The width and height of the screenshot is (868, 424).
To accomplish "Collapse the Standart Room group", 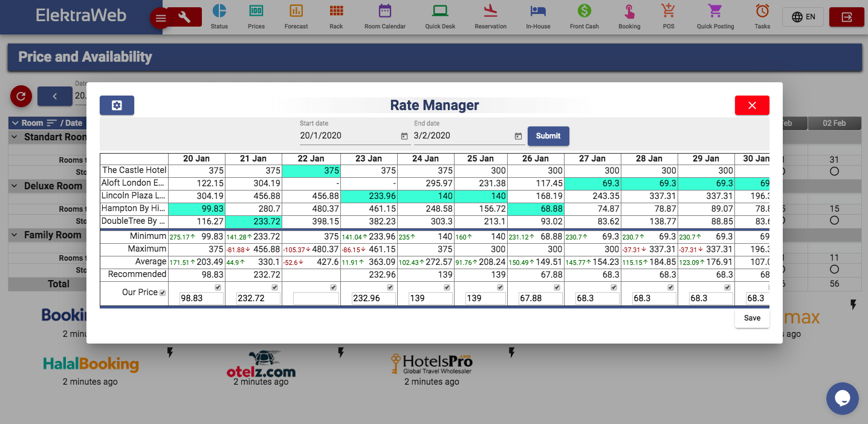I will (x=16, y=137).
